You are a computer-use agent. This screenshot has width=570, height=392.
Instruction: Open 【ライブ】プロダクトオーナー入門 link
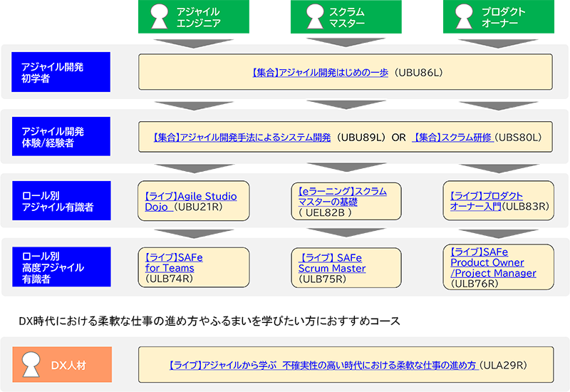tap(486, 201)
